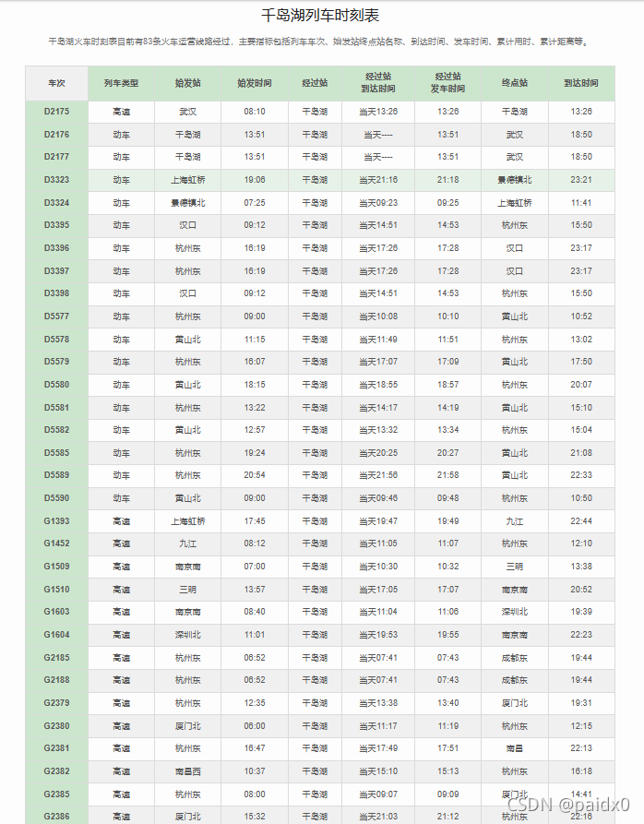644x824 pixels.
Task: Click the page title 千岛湖列车时刻表
Action: [320, 16]
